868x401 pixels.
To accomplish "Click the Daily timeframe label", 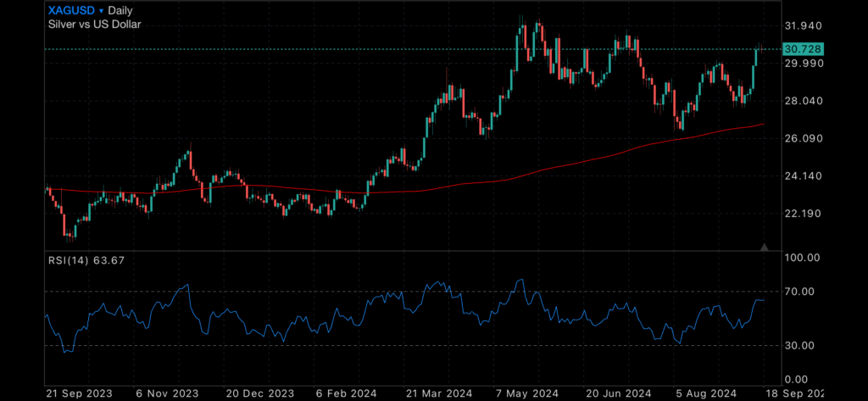I will tap(120, 10).
